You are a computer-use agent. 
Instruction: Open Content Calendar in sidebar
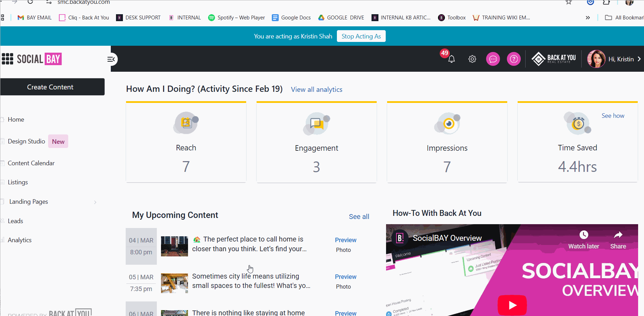[x=31, y=163]
